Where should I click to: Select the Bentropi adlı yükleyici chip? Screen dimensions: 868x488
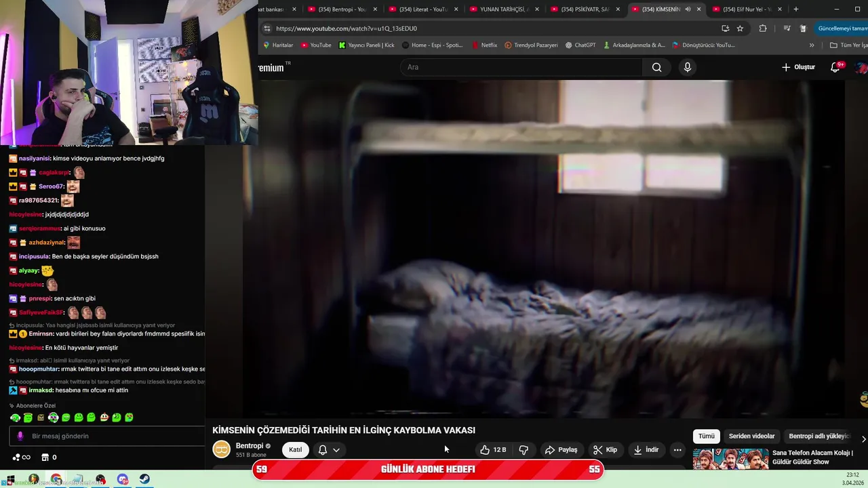(819, 436)
